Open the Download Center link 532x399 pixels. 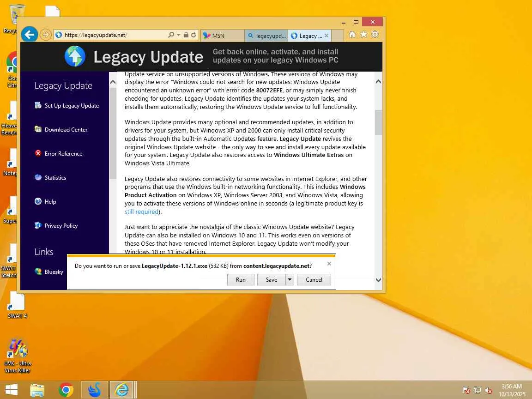tap(66, 130)
